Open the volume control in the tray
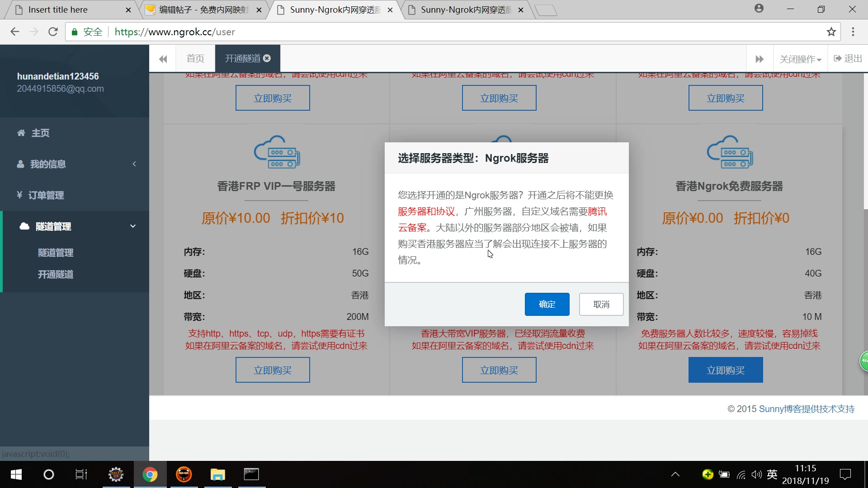 pyautogui.click(x=756, y=474)
